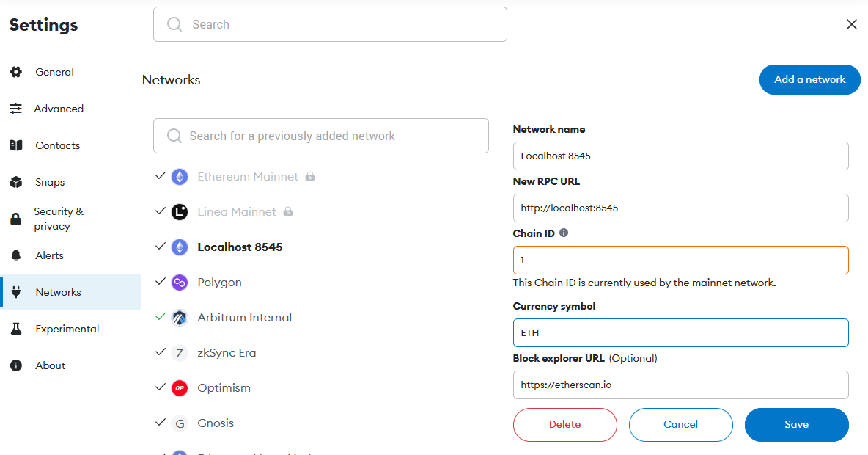Open the Advanced settings tab
The image size is (868, 455).
(x=59, y=109)
